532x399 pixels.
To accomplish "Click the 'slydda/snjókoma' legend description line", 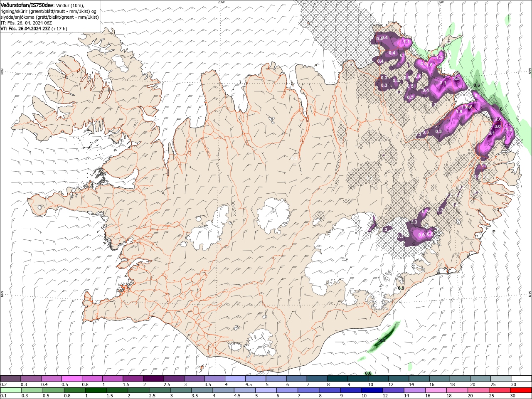I will point(49,17).
